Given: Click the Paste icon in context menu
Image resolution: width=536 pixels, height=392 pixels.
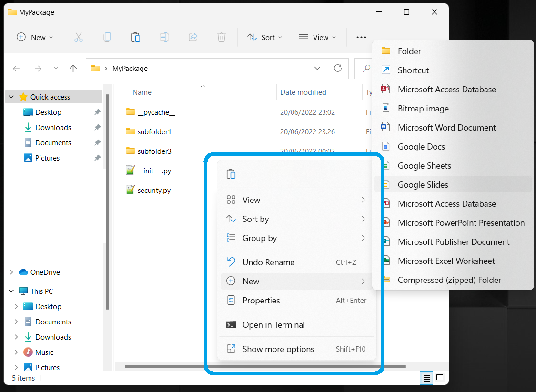Looking at the screenshot, I should click(231, 174).
